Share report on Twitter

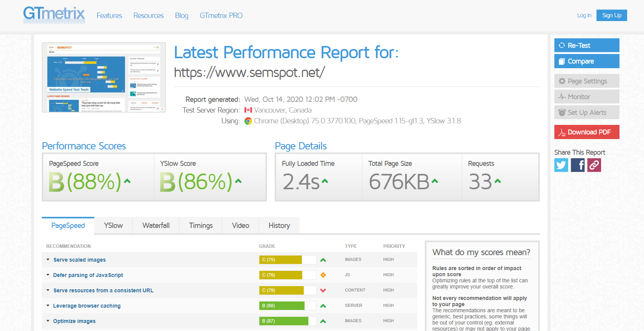click(561, 165)
